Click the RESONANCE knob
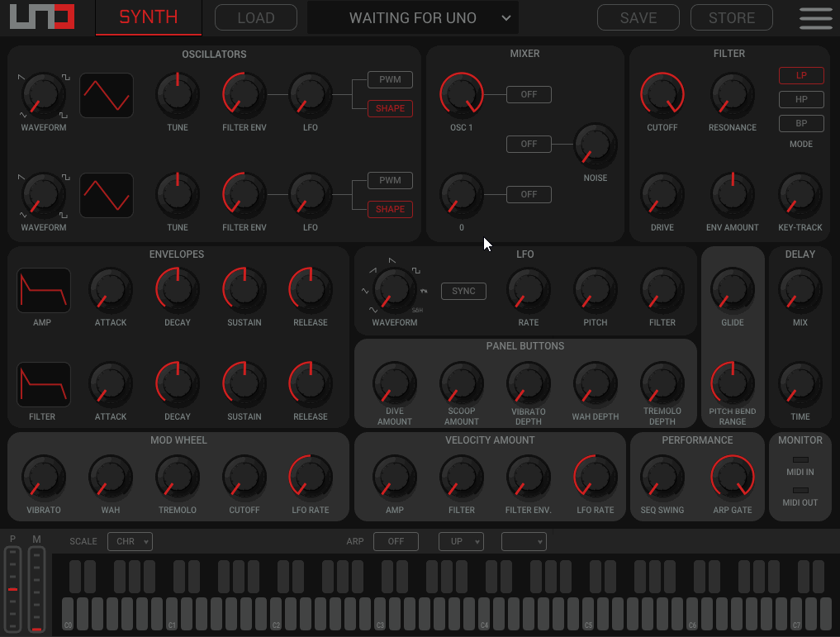The width and height of the screenshot is (840, 637). [x=733, y=95]
